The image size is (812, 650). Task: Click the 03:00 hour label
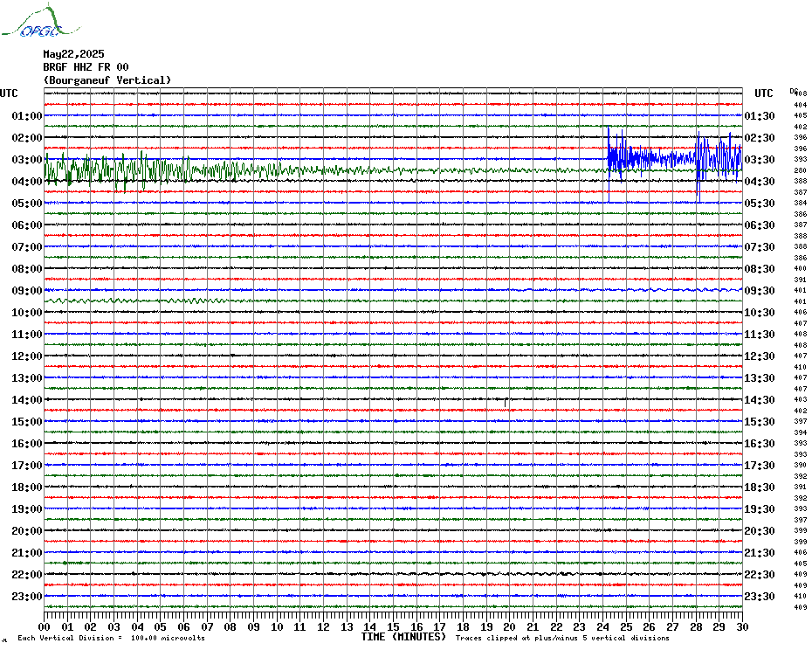click(27, 159)
